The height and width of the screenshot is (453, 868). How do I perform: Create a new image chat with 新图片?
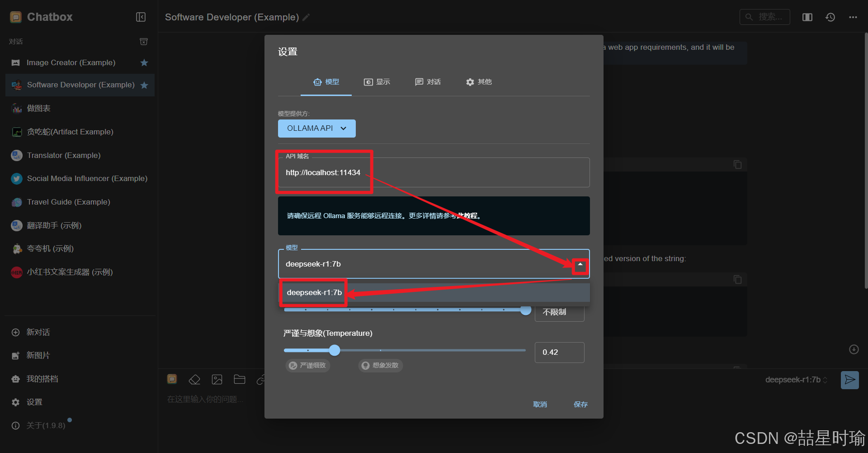[80, 355]
